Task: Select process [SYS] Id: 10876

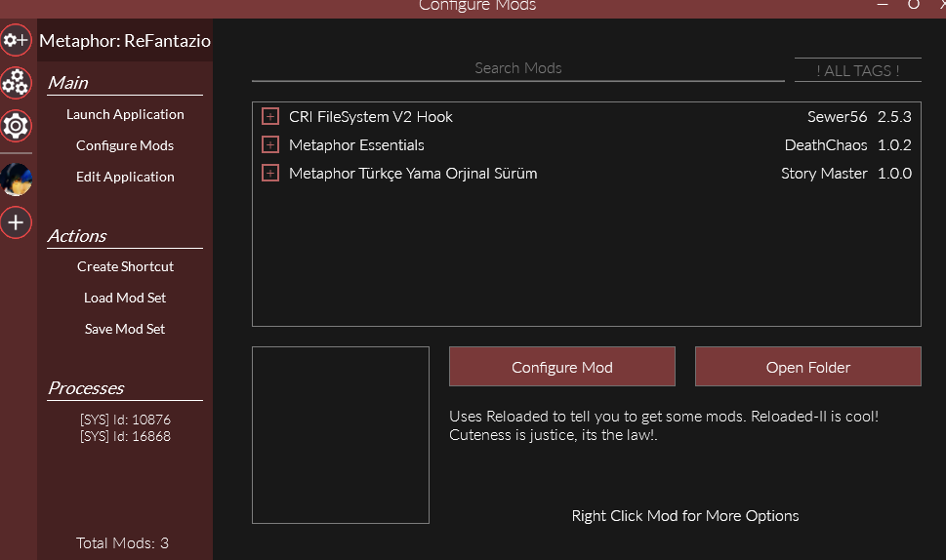Action: pos(125,420)
